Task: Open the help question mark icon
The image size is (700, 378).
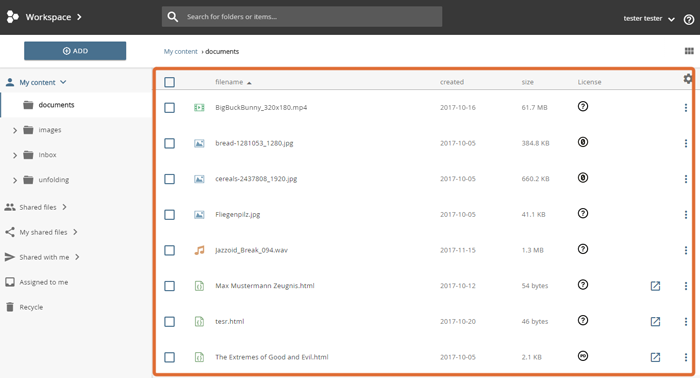Action: coord(689,19)
